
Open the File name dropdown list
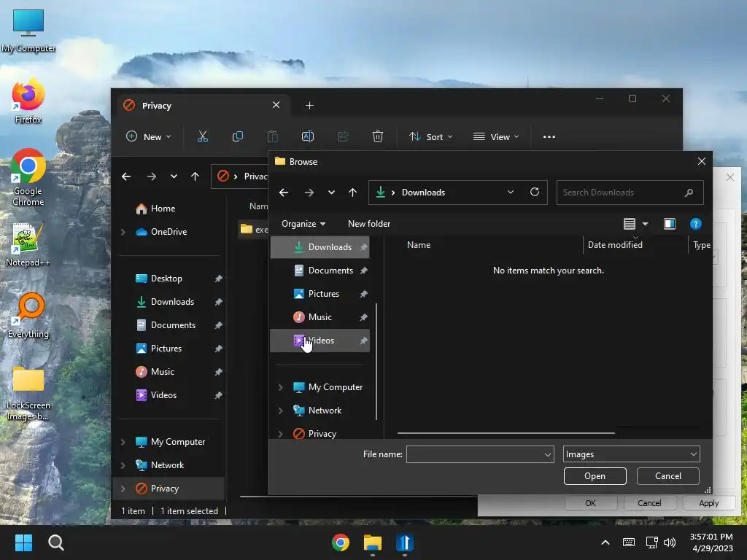tap(547, 454)
